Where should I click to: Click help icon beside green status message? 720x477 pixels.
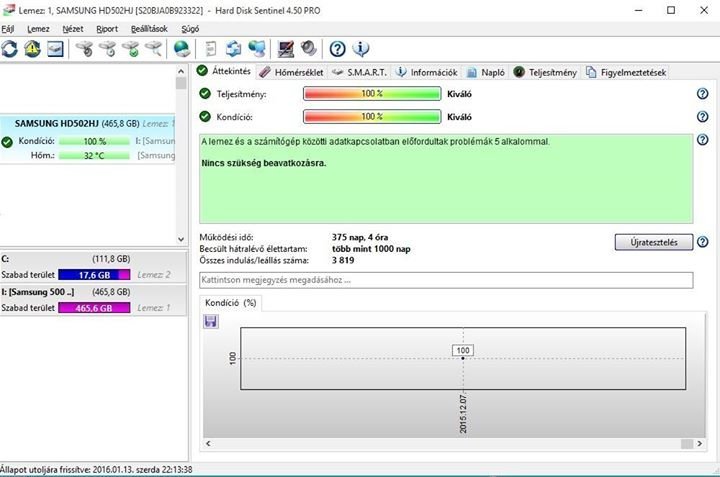(703, 140)
